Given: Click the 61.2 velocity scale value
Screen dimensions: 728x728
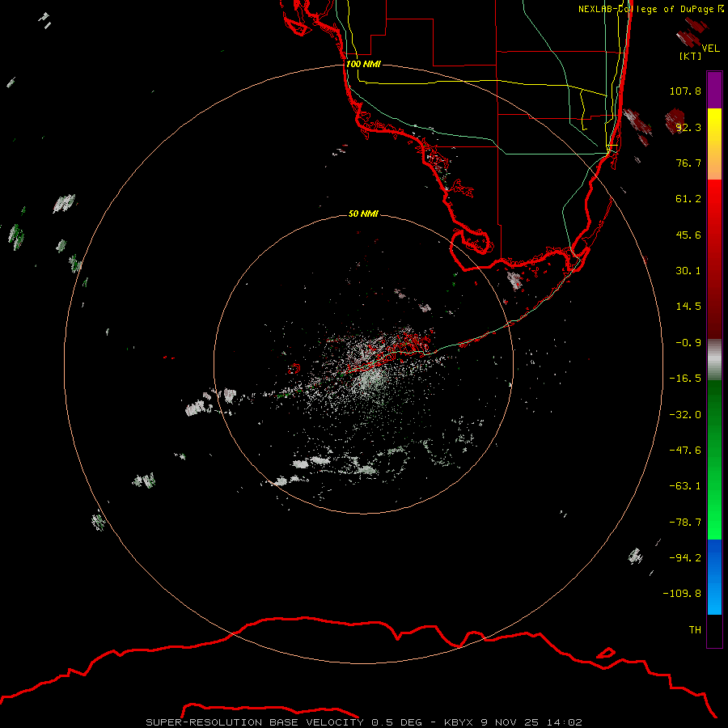Looking at the screenshot, I should coord(688,199).
